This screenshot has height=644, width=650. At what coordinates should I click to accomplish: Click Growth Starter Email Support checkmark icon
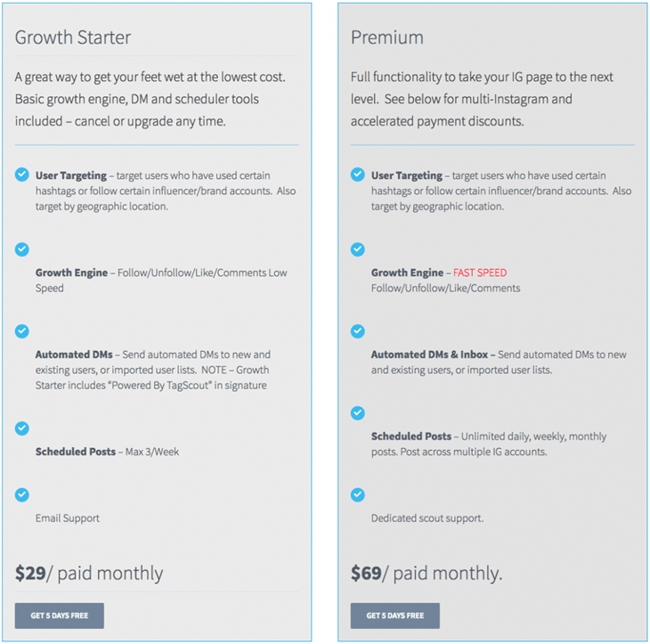[x=22, y=494]
